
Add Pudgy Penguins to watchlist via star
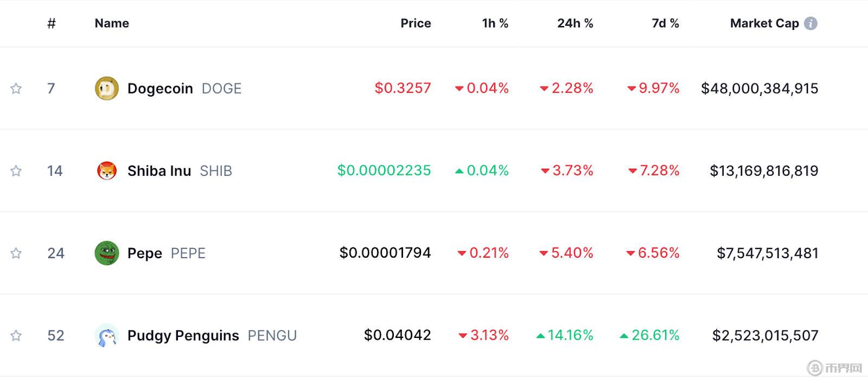coord(16,336)
